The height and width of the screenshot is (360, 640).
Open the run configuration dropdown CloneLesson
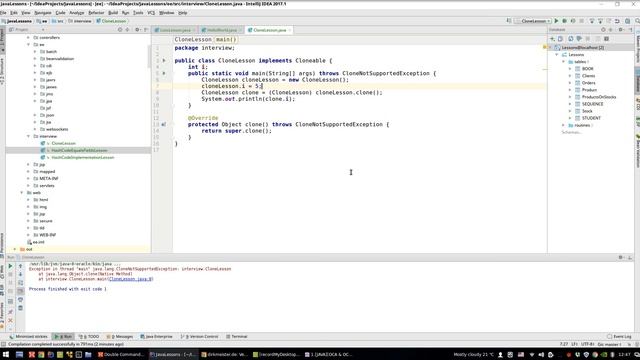point(533,21)
